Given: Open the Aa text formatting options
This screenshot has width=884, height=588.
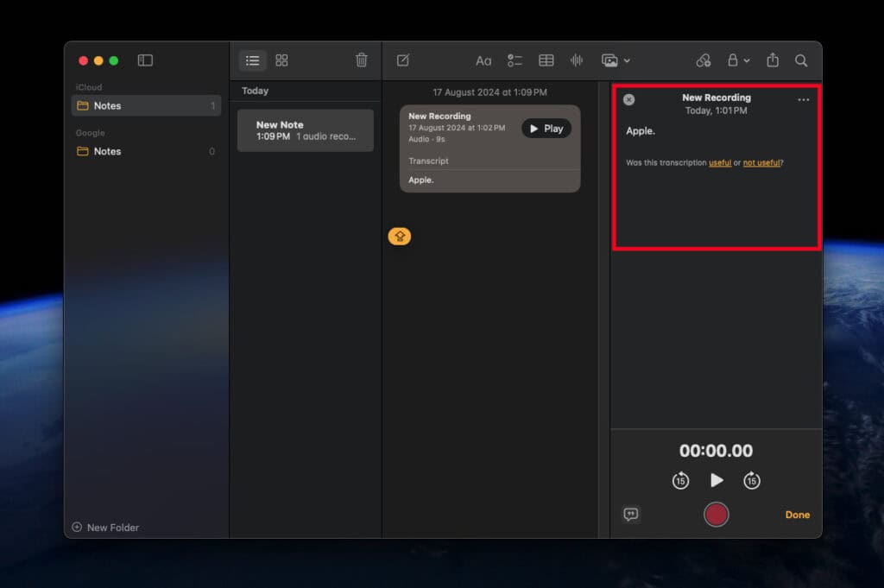Looking at the screenshot, I should tap(483, 60).
